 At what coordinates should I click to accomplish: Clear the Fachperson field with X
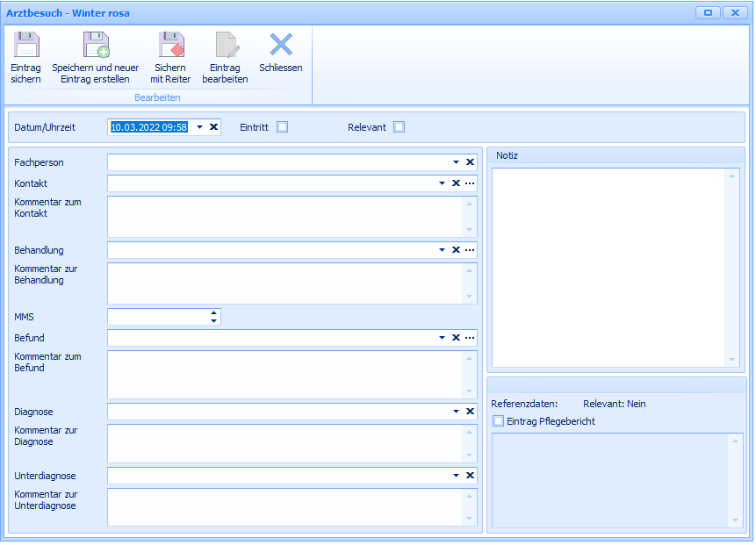click(470, 162)
